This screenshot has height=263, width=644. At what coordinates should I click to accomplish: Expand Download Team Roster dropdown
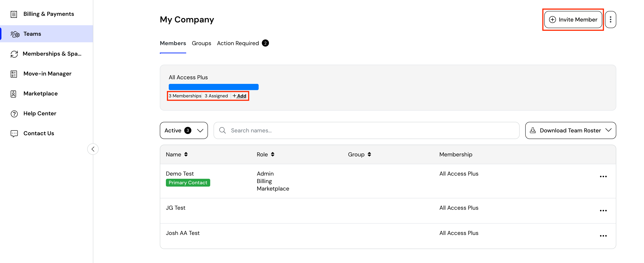(570, 130)
